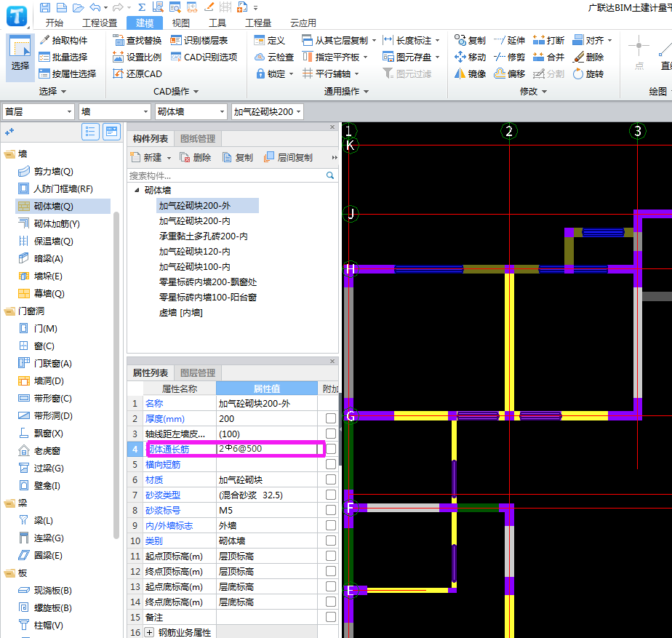
Task: Select the 镜像 mirror tool
Action: tap(470, 73)
